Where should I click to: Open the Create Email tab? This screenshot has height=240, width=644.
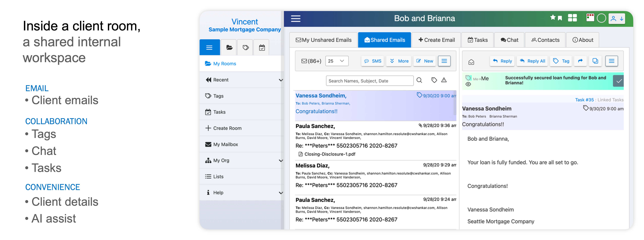pos(436,40)
